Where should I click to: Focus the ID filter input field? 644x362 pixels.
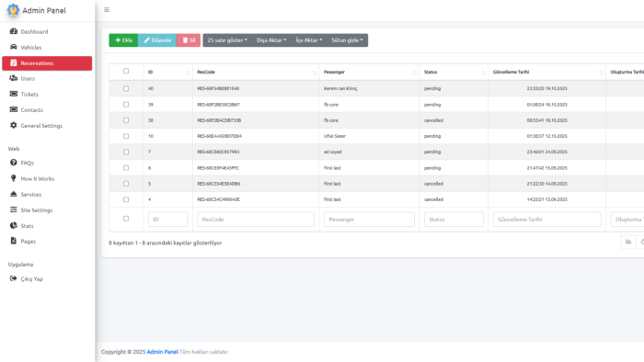pyautogui.click(x=167, y=220)
